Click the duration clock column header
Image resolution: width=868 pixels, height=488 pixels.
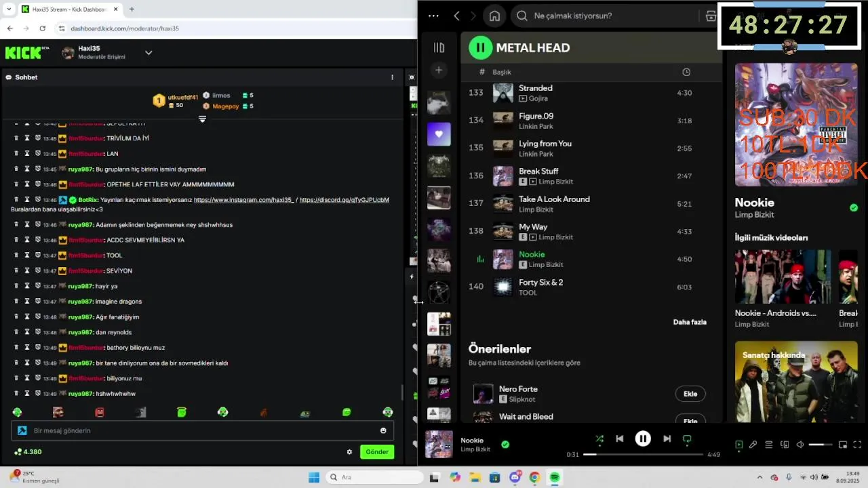pos(686,72)
